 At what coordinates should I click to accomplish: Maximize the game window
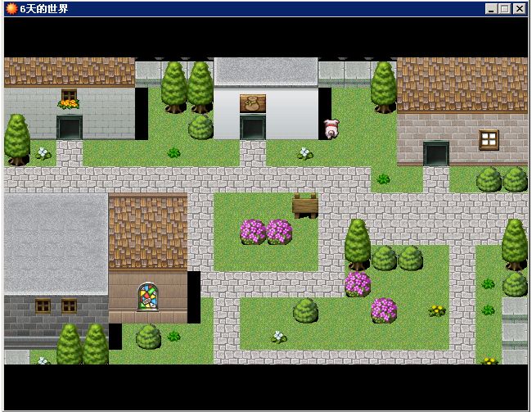pyautogui.click(x=504, y=8)
